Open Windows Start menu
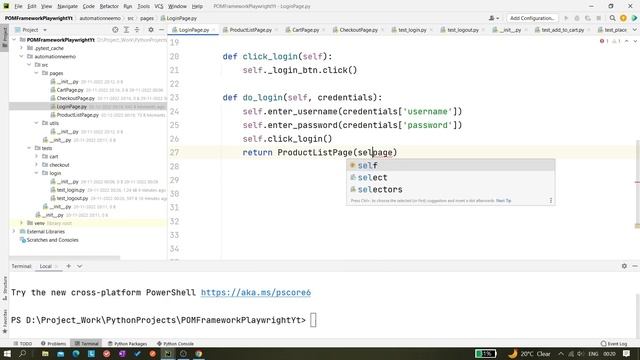Viewport: 640px width, 360px height. [7, 353]
